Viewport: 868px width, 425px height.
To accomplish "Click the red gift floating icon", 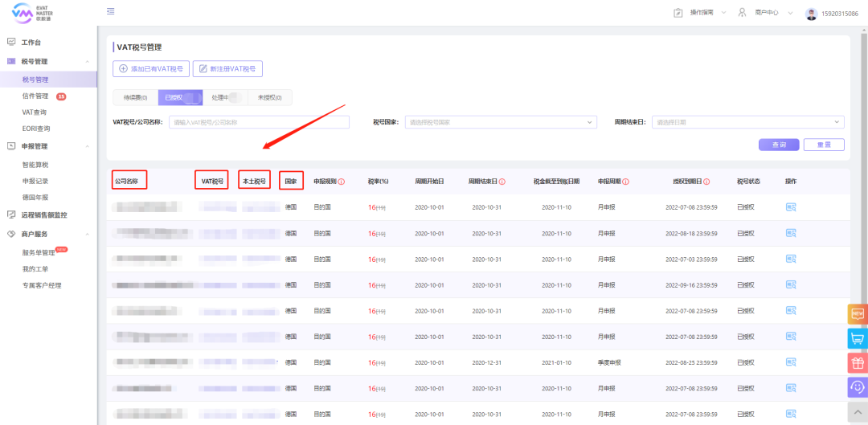I will (858, 363).
